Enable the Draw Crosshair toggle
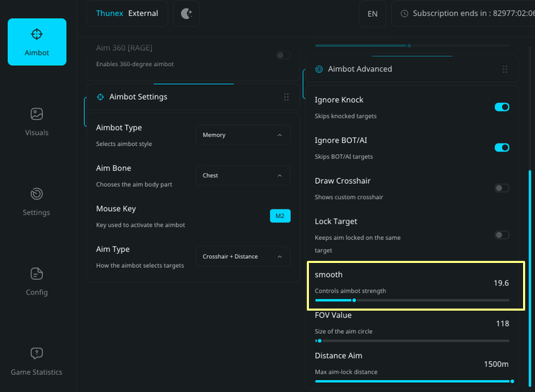This screenshot has width=535, height=392. 501,188
